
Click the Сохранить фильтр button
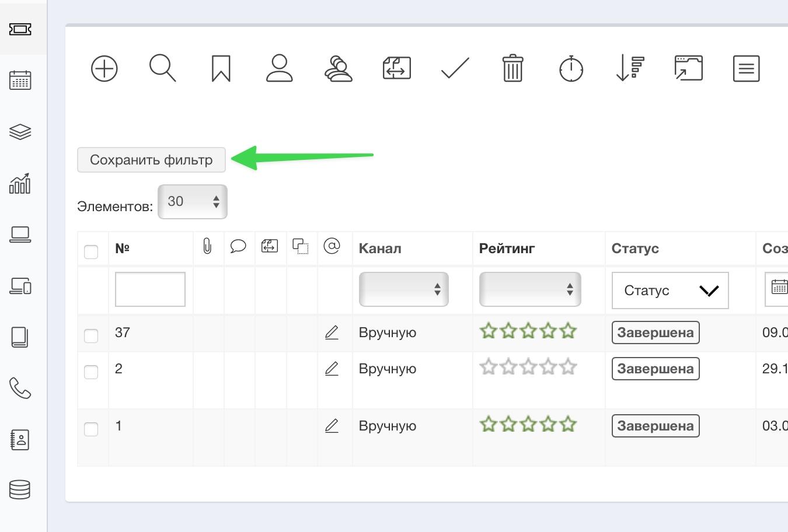coord(151,160)
